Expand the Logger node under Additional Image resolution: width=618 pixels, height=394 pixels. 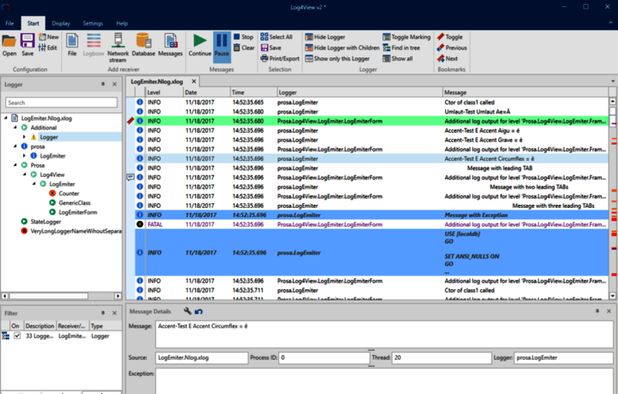24,137
